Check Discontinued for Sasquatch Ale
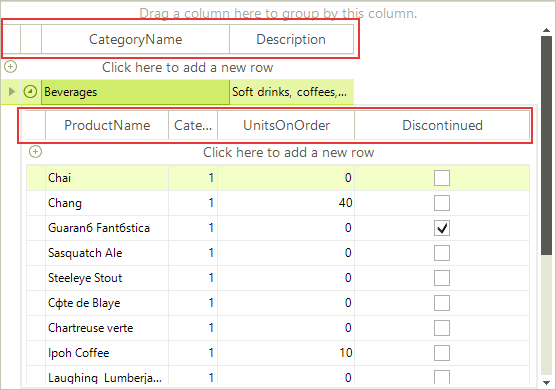Viewport: 556px width, 390px height. click(x=442, y=253)
